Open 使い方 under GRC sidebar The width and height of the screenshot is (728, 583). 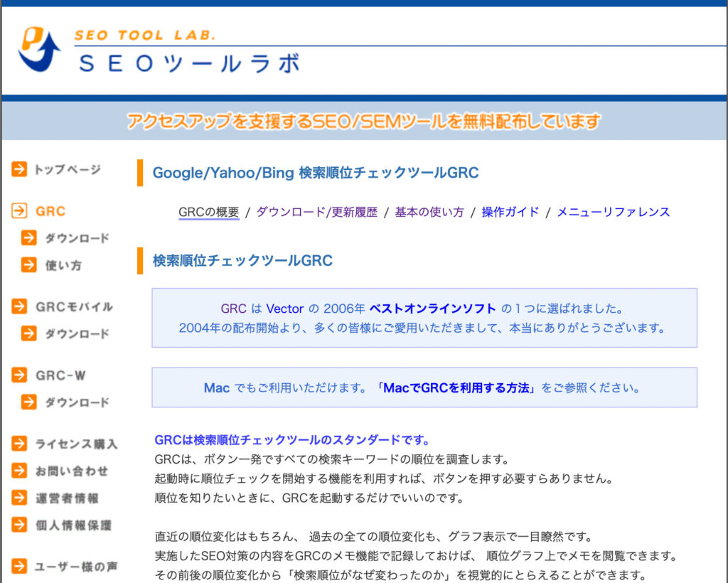[x=63, y=265]
